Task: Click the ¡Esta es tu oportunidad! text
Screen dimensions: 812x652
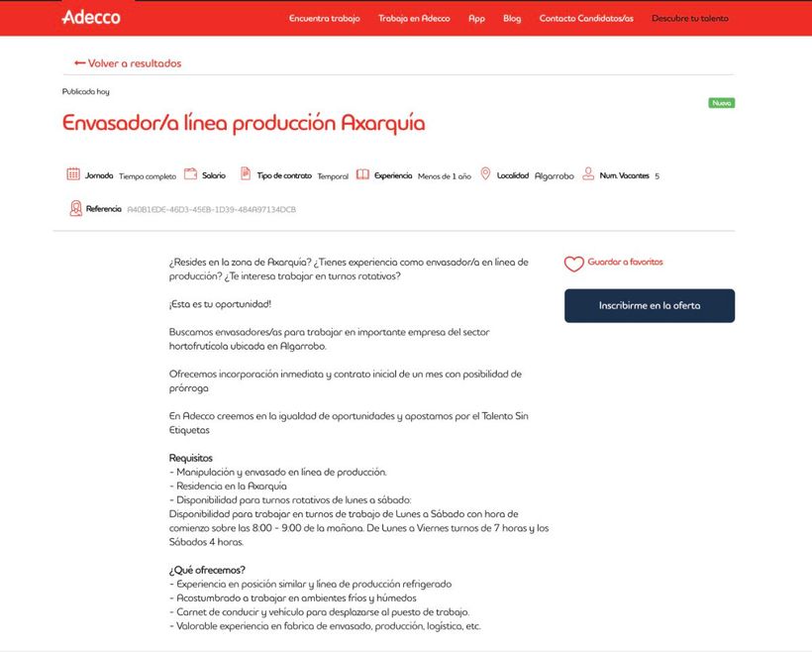Action: (220, 304)
